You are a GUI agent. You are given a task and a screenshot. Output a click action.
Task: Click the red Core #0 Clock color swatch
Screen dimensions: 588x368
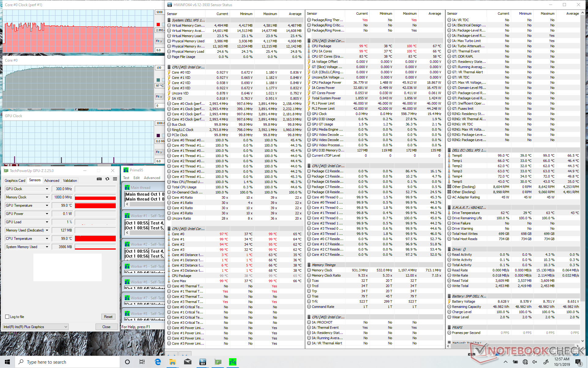158,25
